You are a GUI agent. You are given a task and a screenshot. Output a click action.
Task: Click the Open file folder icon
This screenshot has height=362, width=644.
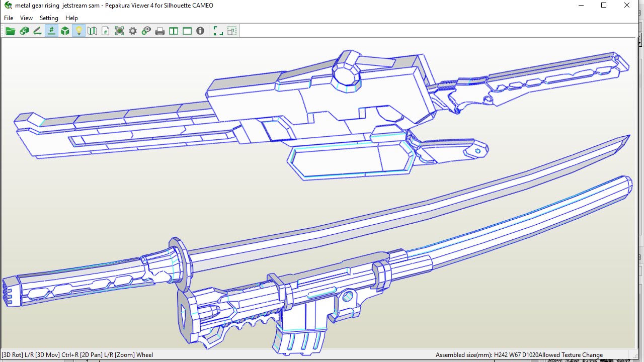tap(10, 31)
